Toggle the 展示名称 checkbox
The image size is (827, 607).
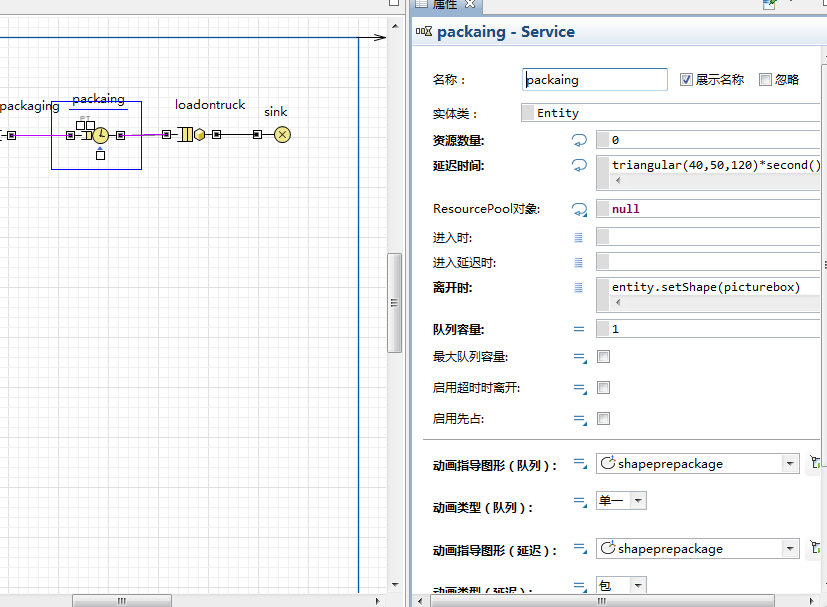tap(686, 80)
